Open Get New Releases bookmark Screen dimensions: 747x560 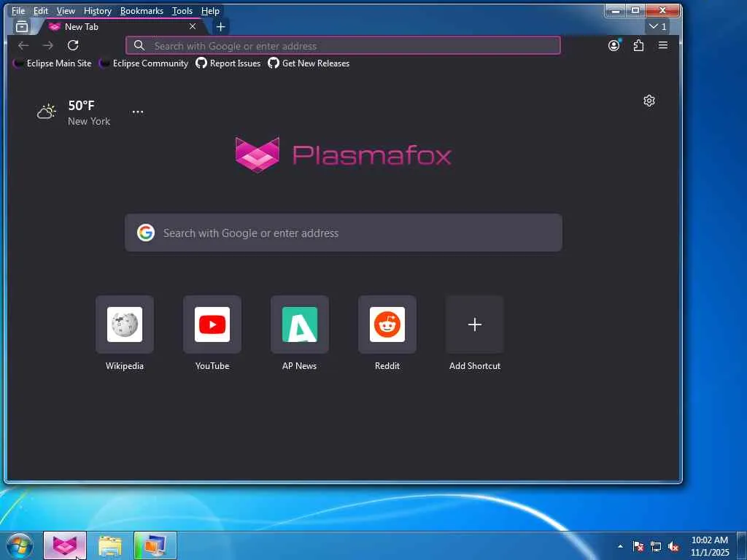[x=309, y=63]
